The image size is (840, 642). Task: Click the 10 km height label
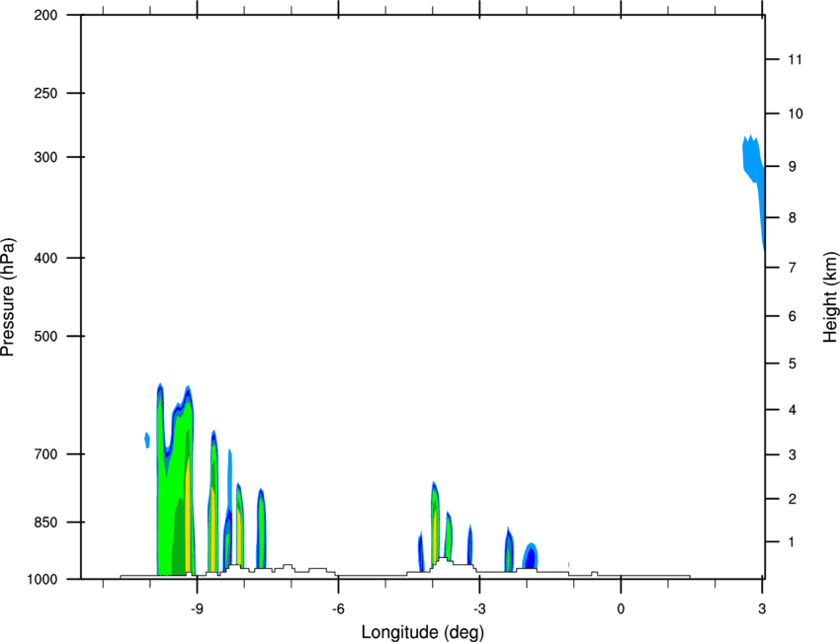click(795, 114)
